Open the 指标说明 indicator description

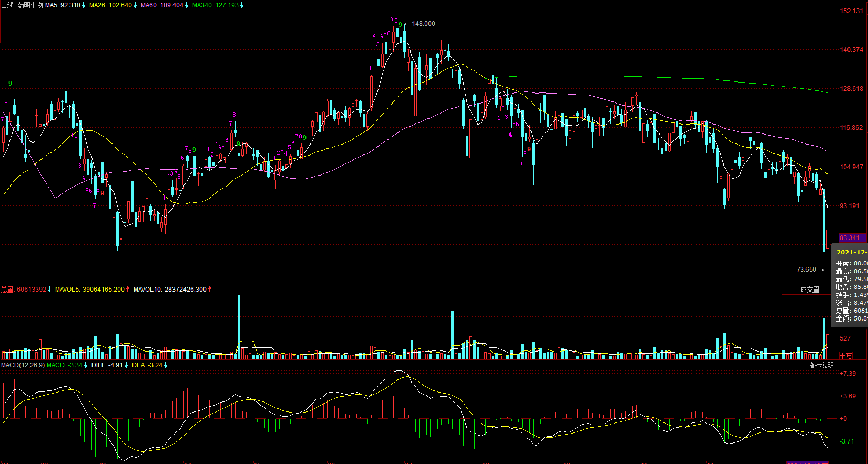click(821, 365)
